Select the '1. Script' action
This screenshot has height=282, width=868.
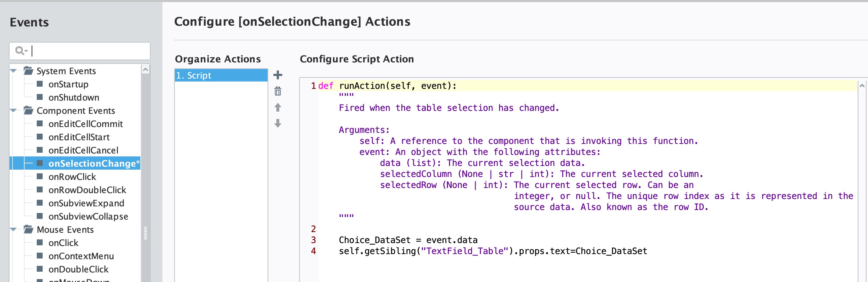click(x=221, y=75)
